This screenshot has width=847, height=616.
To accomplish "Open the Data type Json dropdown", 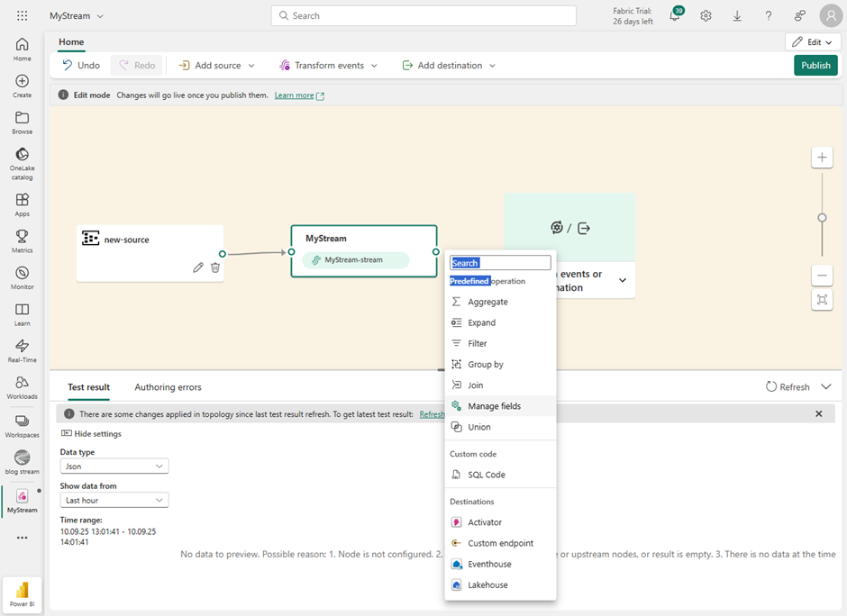I will (114, 467).
